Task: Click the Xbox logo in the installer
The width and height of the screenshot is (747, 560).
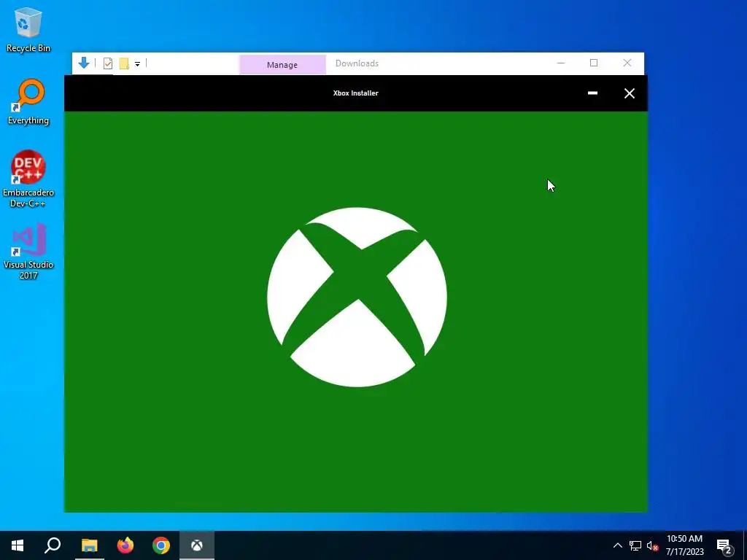Action: pyautogui.click(x=357, y=297)
